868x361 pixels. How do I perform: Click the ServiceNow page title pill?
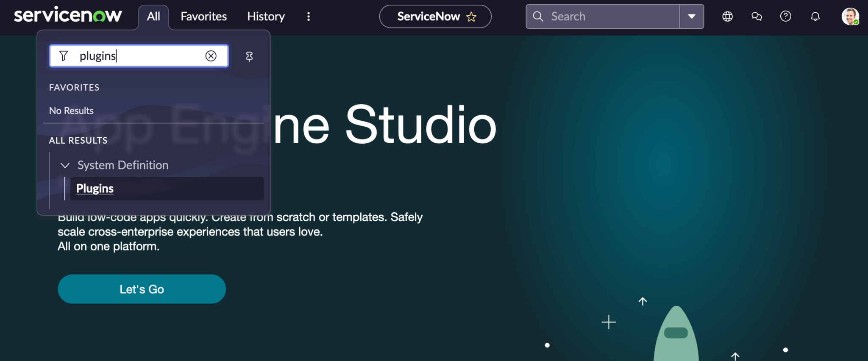[435, 17]
